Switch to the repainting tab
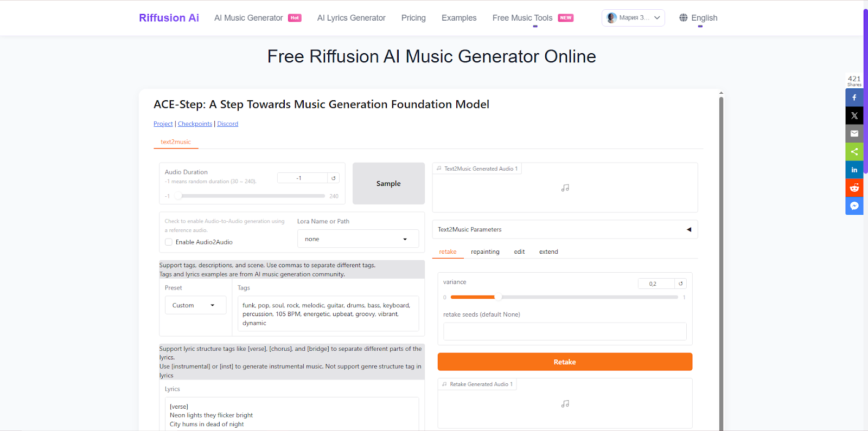868x431 pixels. point(485,252)
